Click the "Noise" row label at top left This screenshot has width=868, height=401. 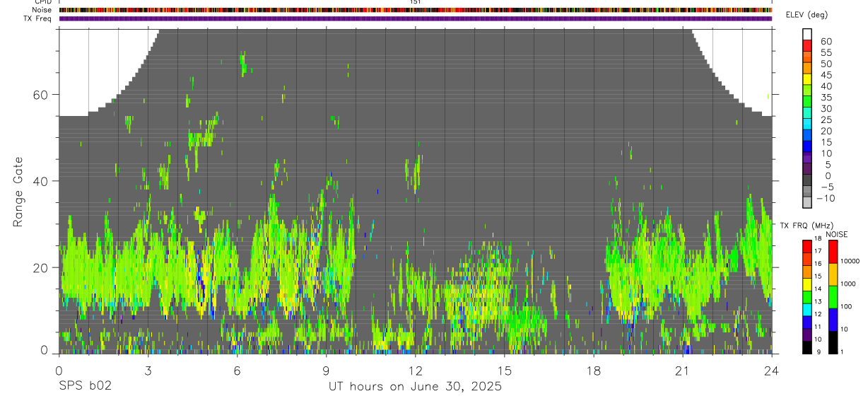coord(42,10)
